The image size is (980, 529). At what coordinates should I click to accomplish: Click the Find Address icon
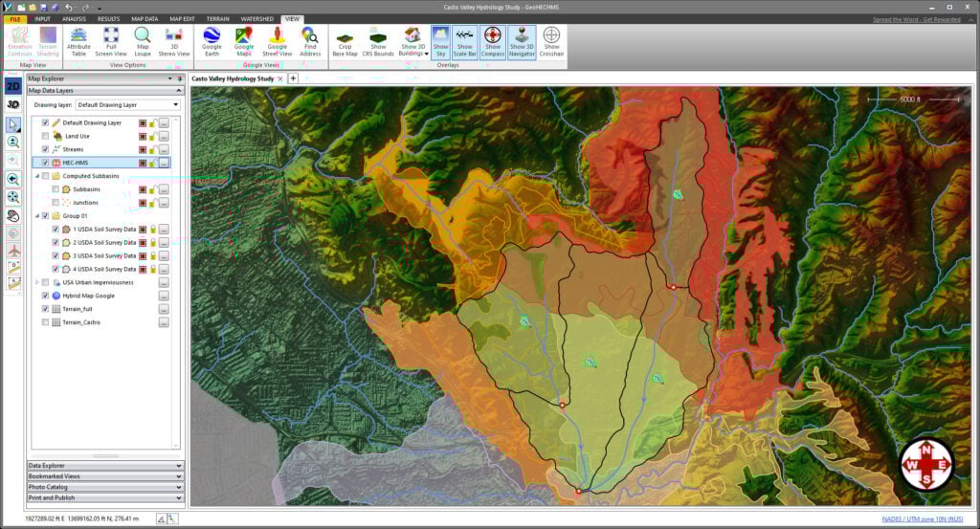pos(310,42)
